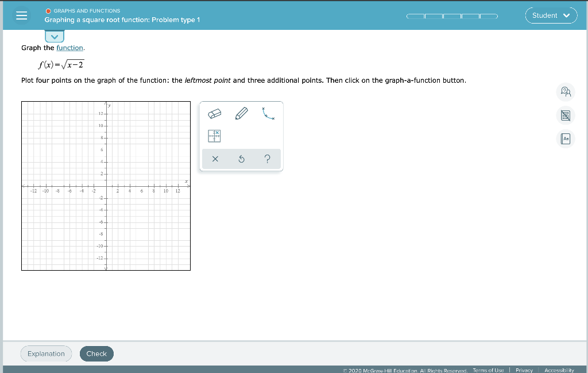Undo the last graph action
588x373 pixels.
coord(241,159)
